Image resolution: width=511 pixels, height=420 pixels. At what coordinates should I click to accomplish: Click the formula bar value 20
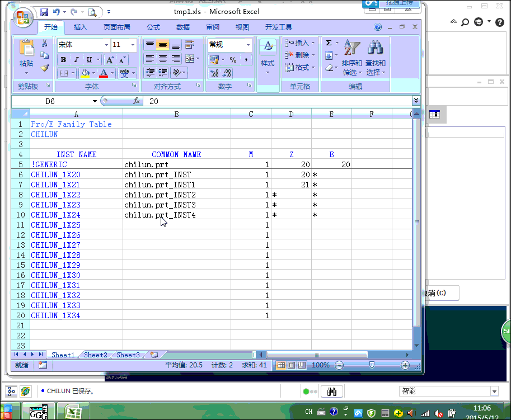154,101
